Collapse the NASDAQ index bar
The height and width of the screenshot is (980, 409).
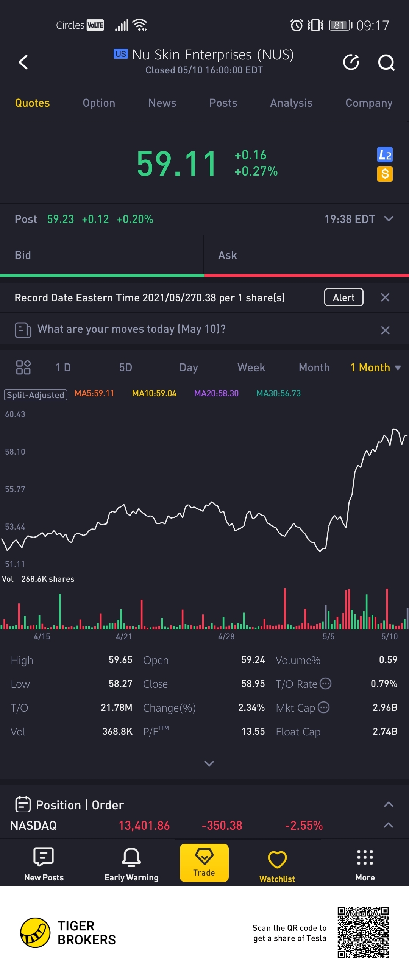pos(389,825)
